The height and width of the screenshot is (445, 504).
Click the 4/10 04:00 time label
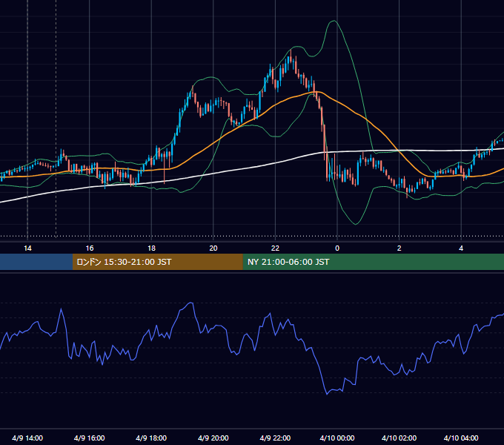(461, 438)
